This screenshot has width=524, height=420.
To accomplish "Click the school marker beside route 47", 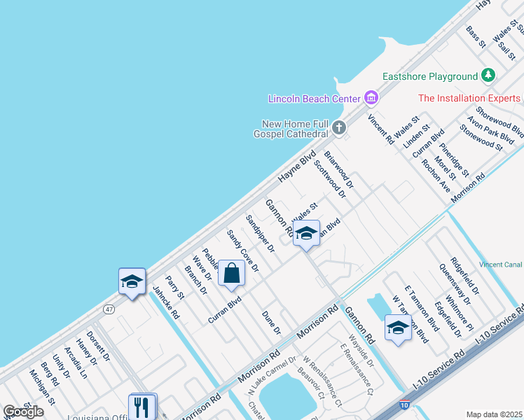I will (x=132, y=283).
